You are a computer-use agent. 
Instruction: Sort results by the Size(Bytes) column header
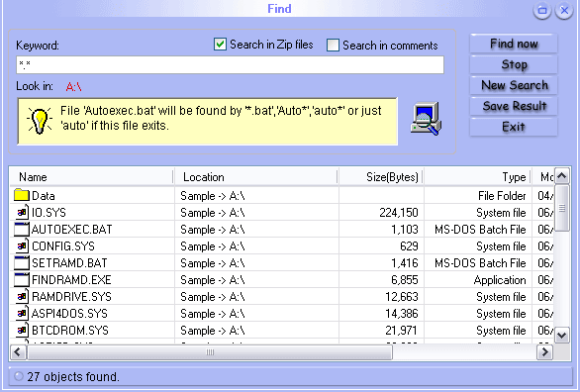[x=381, y=177]
